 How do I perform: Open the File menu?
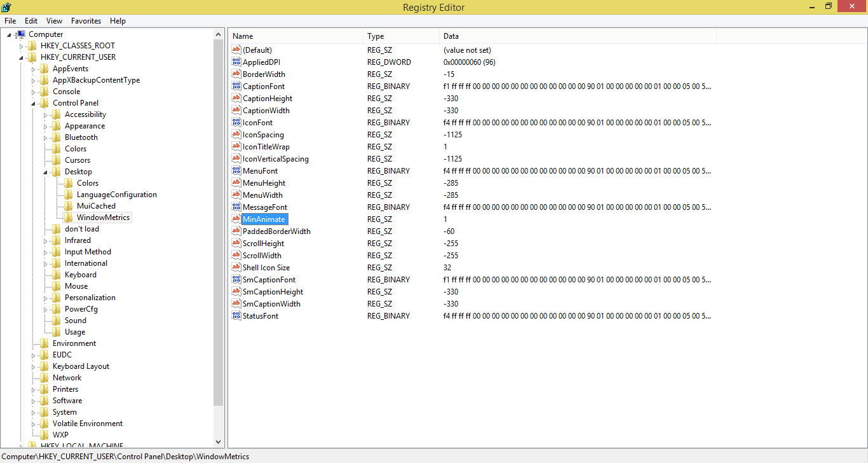[x=10, y=21]
